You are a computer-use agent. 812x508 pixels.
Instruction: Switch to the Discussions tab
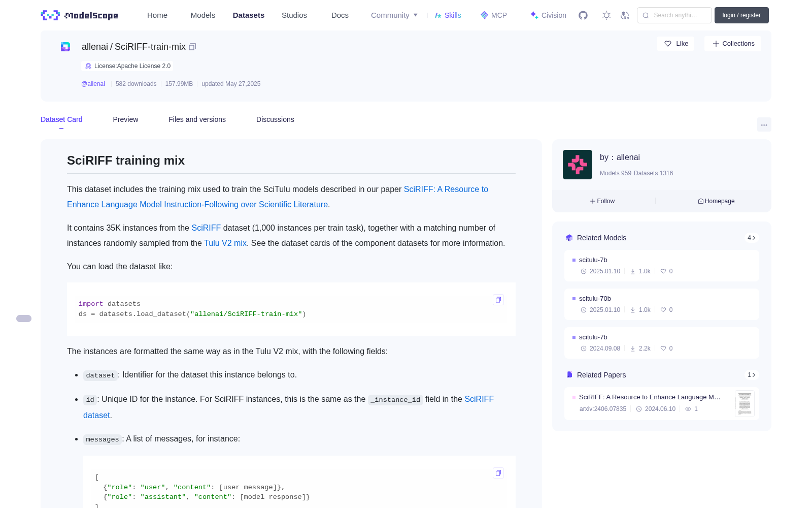click(x=275, y=119)
